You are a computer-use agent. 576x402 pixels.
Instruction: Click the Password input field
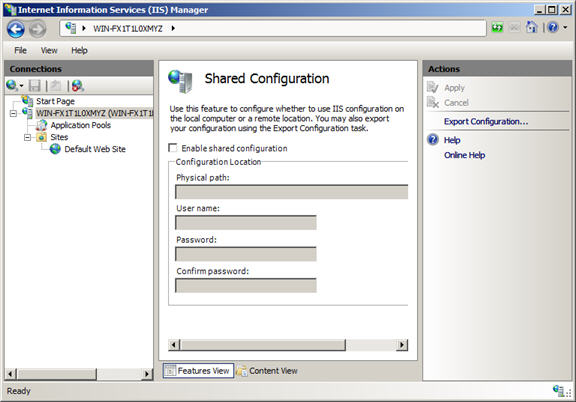246,254
